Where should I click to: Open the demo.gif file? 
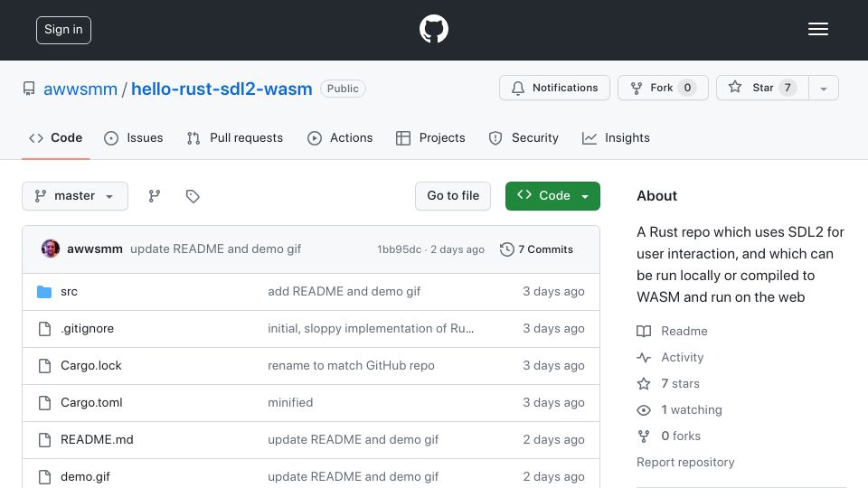click(x=85, y=477)
